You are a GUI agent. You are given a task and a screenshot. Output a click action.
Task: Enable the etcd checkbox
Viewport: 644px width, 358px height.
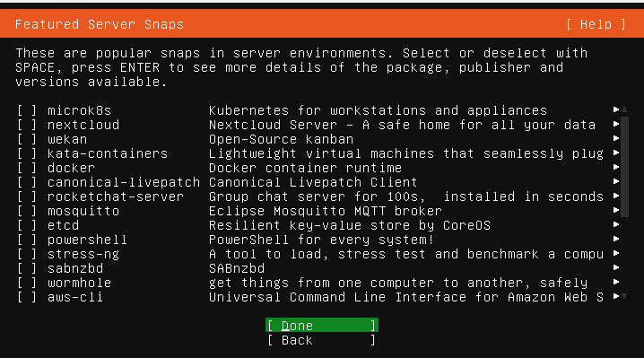point(27,225)
